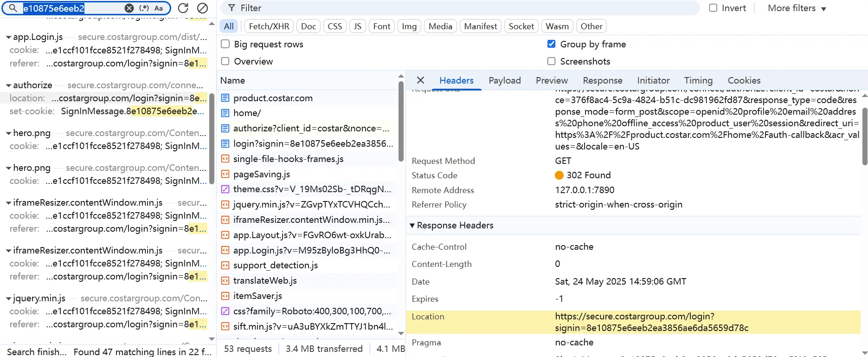Click the document icon of login?signin request

pos(225,143)
